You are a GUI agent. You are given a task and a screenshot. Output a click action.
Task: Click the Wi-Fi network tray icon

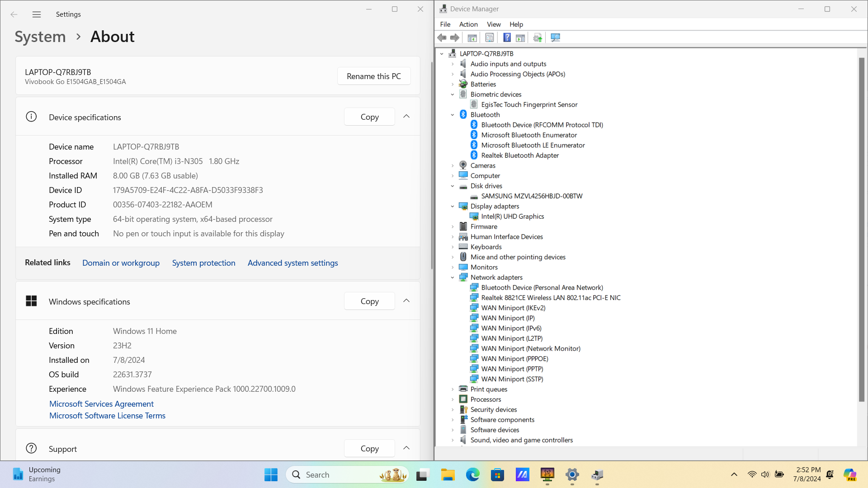(x=752, y=474)
